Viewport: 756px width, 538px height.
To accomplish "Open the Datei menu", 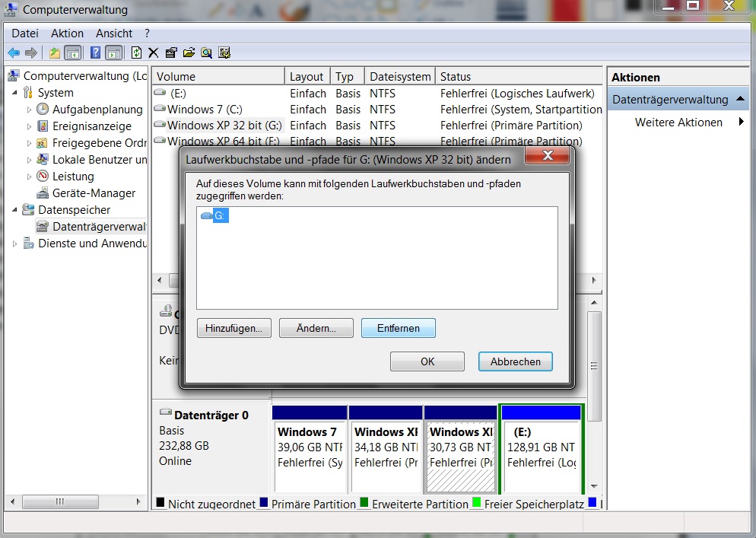I will tap(25, 33).
